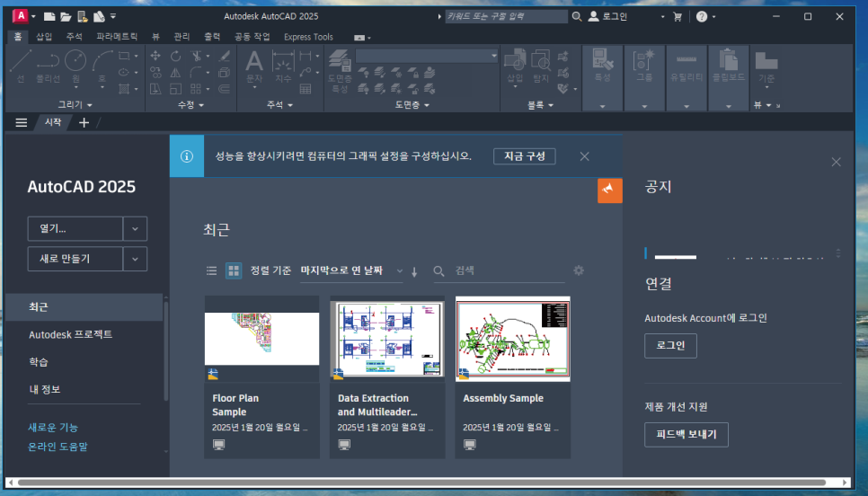Expand the Annotation (주석) panel

(x=279, y=104)
